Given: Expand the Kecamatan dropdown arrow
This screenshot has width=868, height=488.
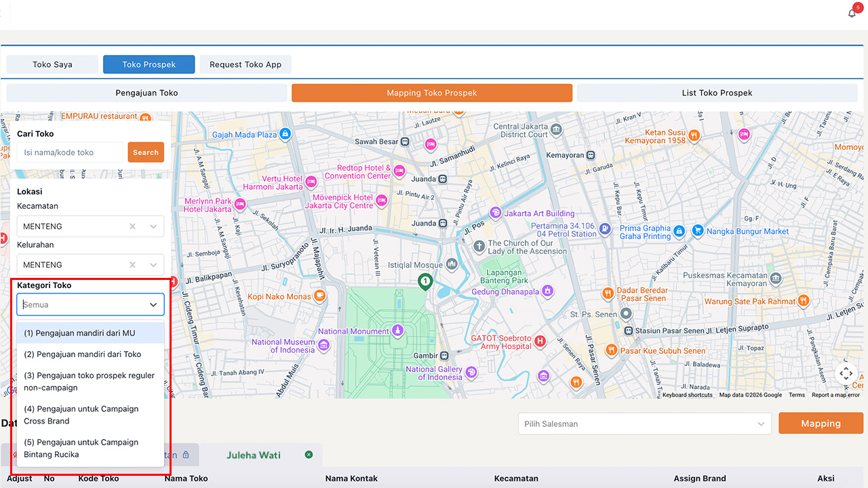Looking at the screenshot, I should (153, 226).
